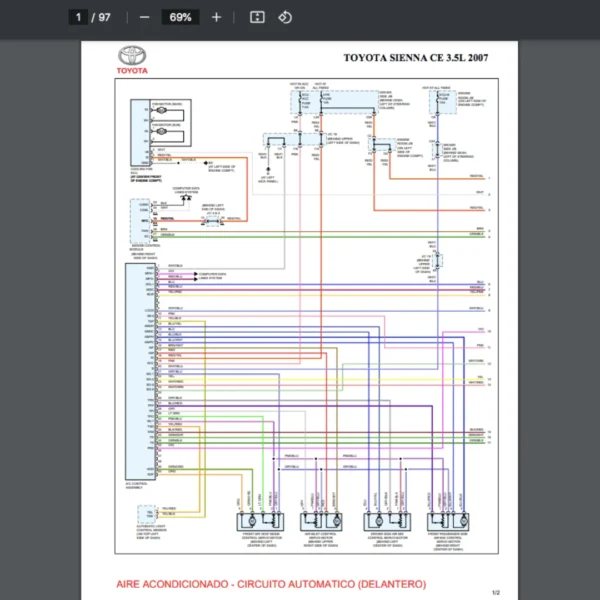
Task: Click the zoom in plus icon
Action: tap(216, 17)
